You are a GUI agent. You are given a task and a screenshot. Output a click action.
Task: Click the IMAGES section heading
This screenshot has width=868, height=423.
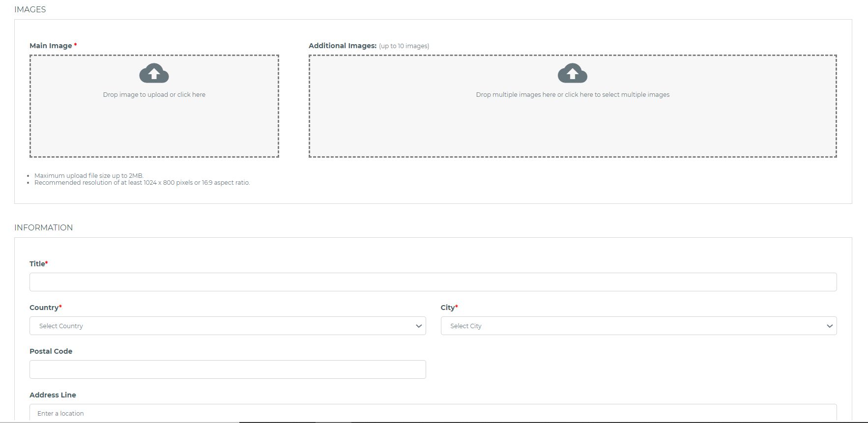pyautogui.click(x=30, y=9)
